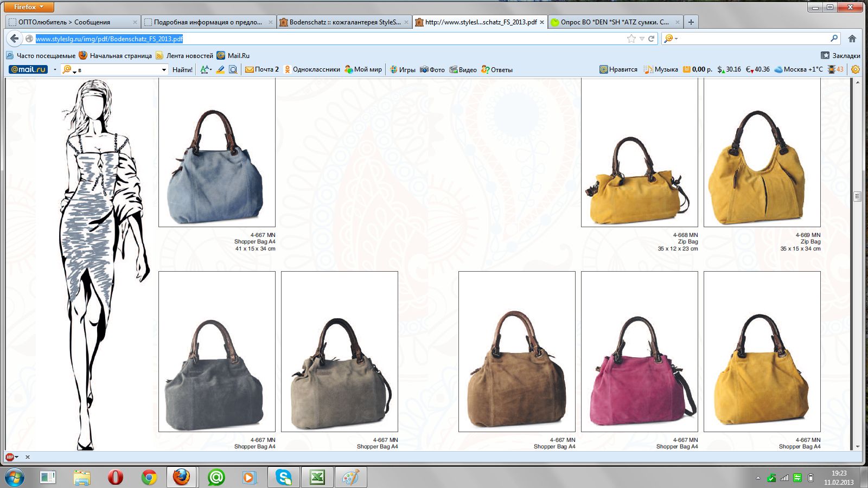
Task: Reload the current page
Action: coord(651,38)
